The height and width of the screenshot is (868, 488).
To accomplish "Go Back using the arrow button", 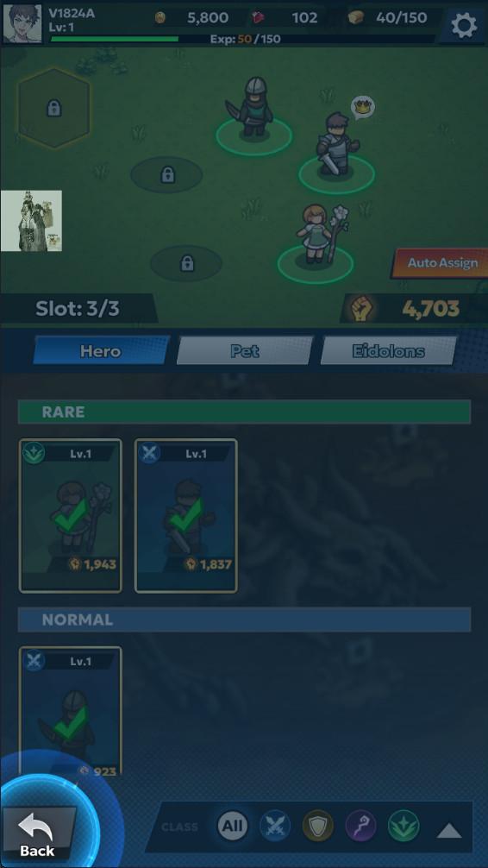I will click(38, 833).
